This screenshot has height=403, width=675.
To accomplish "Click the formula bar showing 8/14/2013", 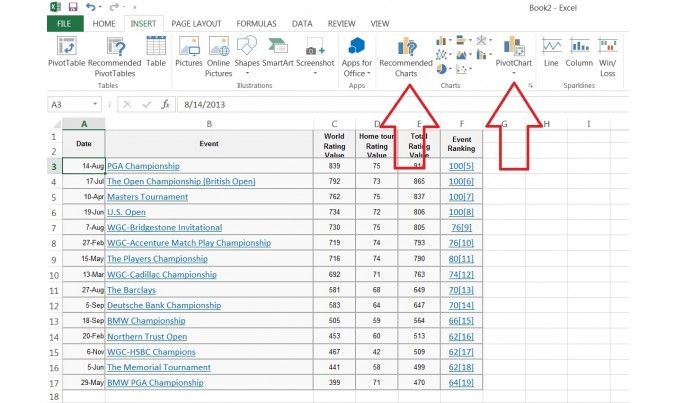I will tap(402, 104).
